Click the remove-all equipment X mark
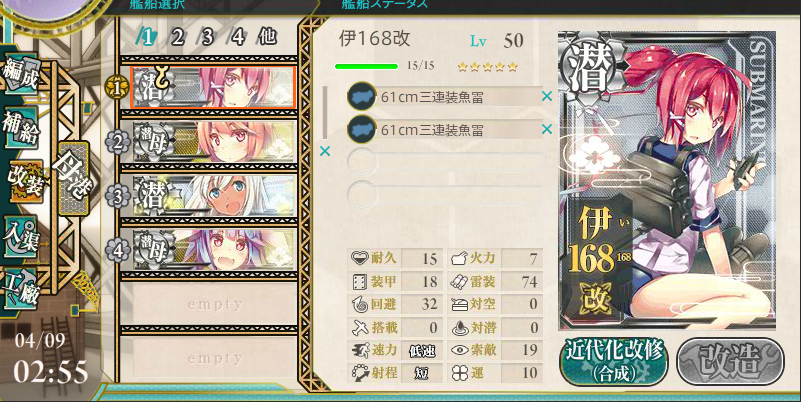 pos(325,151)
